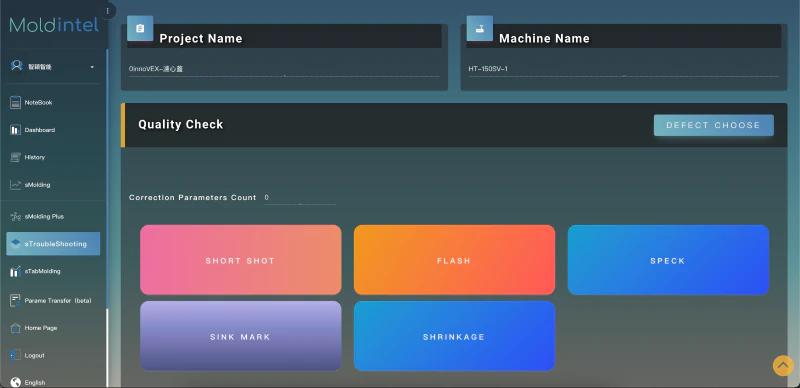
Task: Click the Correction Parameters Count field
Action: tap(300, 198)
